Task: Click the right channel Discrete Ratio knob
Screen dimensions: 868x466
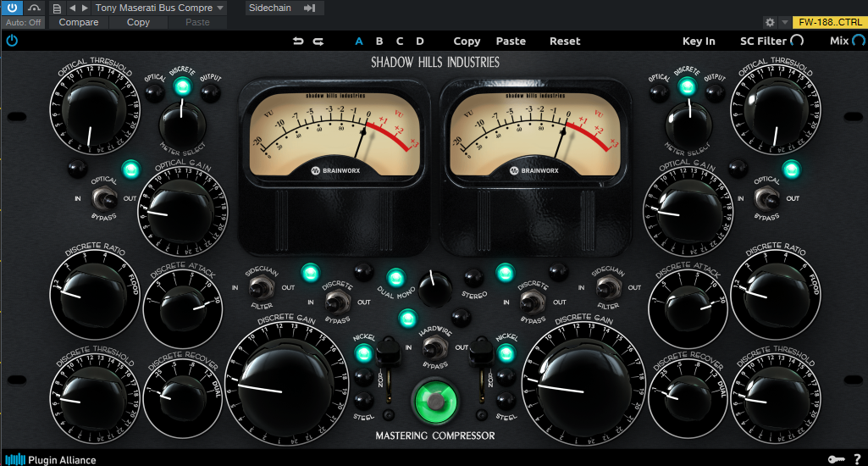Action: 775,294
